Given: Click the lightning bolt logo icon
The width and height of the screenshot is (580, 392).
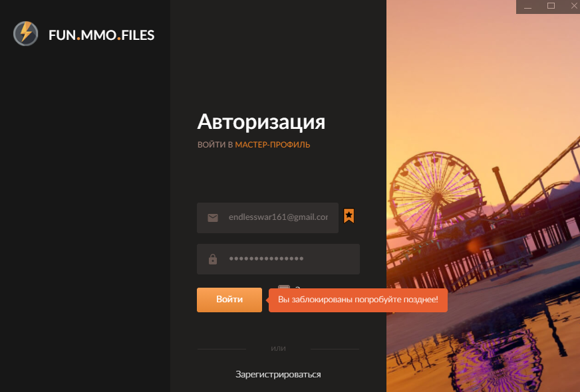Looking at the screenshot, I should tap(25, 33).
